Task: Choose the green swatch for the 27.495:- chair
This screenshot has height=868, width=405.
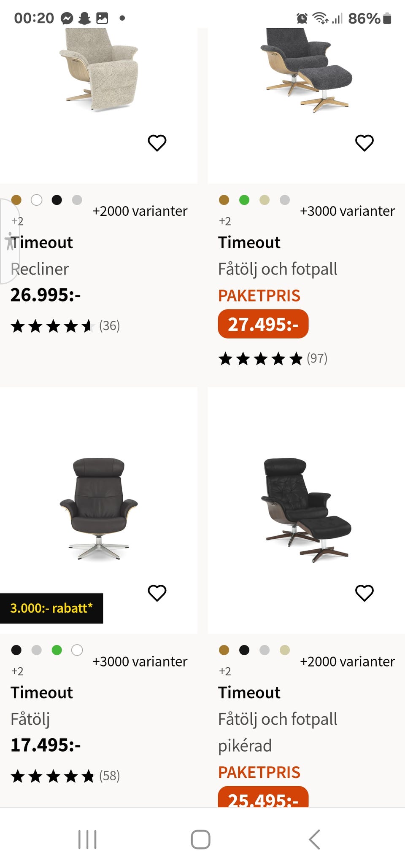Action: click(244, 200)
